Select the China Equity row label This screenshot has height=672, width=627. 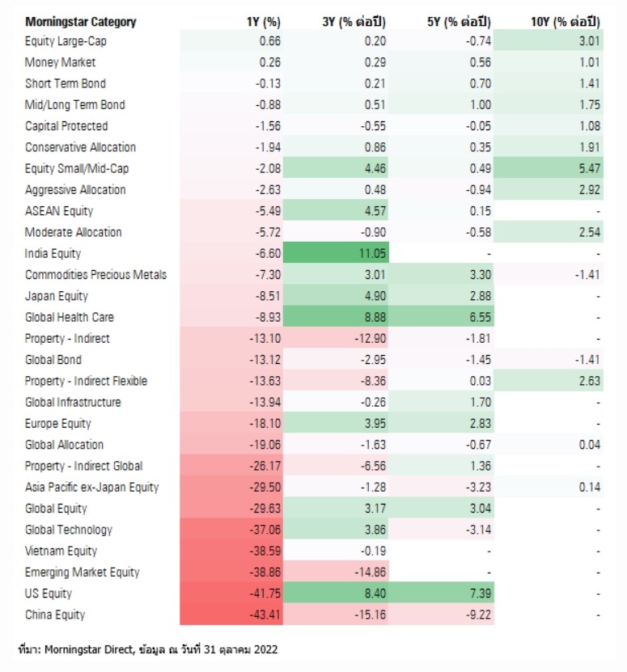tap(55, 615)
